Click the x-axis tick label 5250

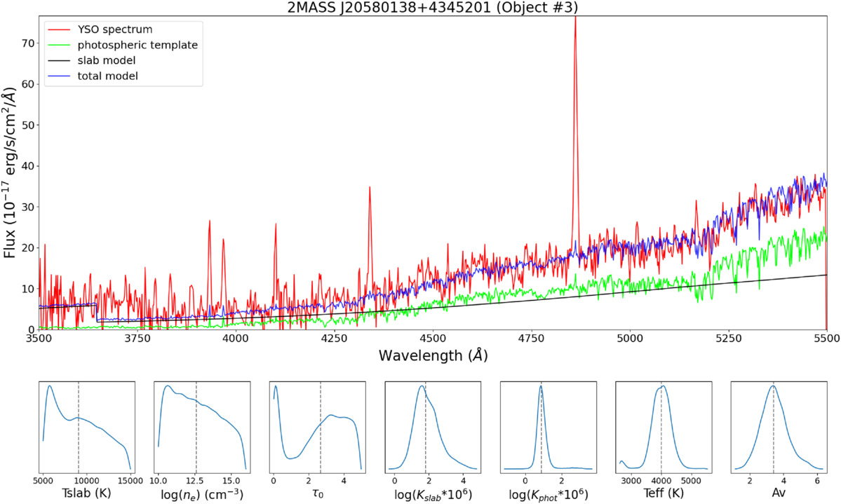728,339
